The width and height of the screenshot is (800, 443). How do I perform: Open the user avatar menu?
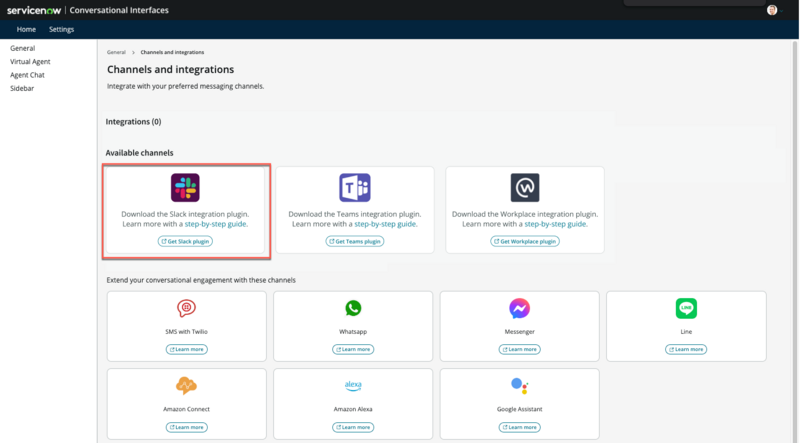[x=772, y=10]
